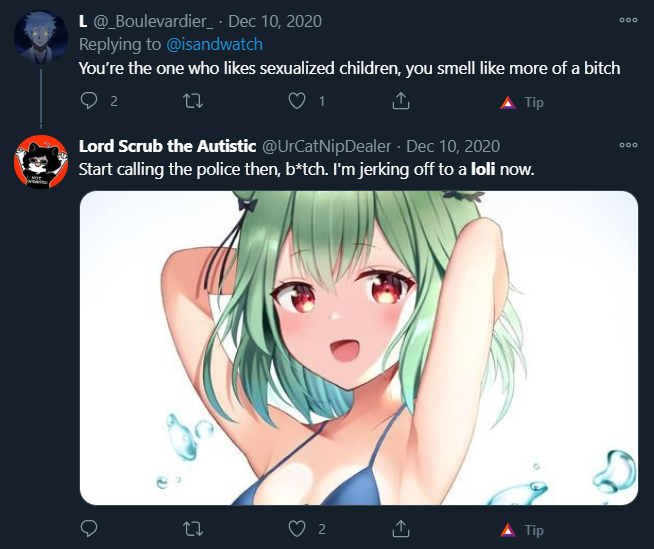Share the @UrCatNipDealer tweet
This screenshot has height=549, width=654.
(x=400, y=529)
